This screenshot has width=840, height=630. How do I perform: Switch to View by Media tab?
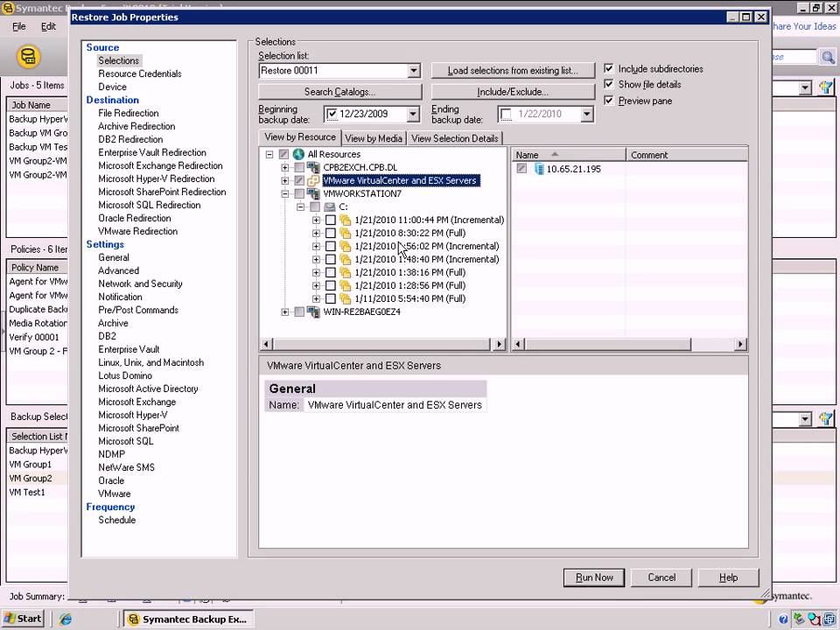(x=374, y=138)
